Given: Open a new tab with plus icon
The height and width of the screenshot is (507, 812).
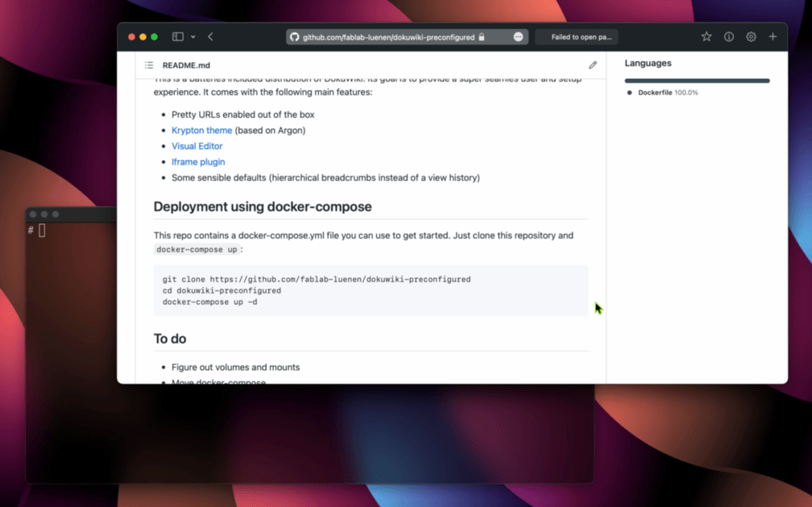Looking at the screenshot, I should (773, 37).
